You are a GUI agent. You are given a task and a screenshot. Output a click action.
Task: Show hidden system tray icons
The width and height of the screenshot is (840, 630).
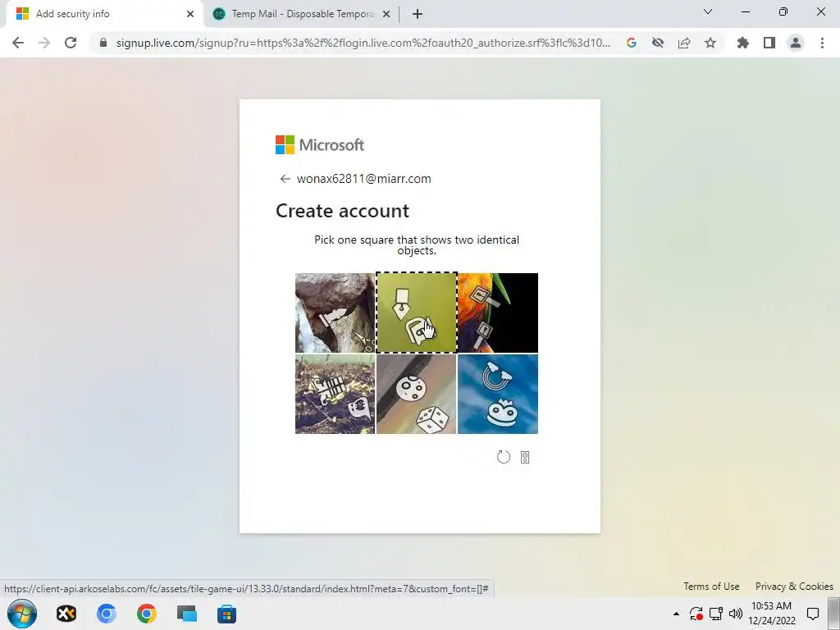click(x=676, y=614)
